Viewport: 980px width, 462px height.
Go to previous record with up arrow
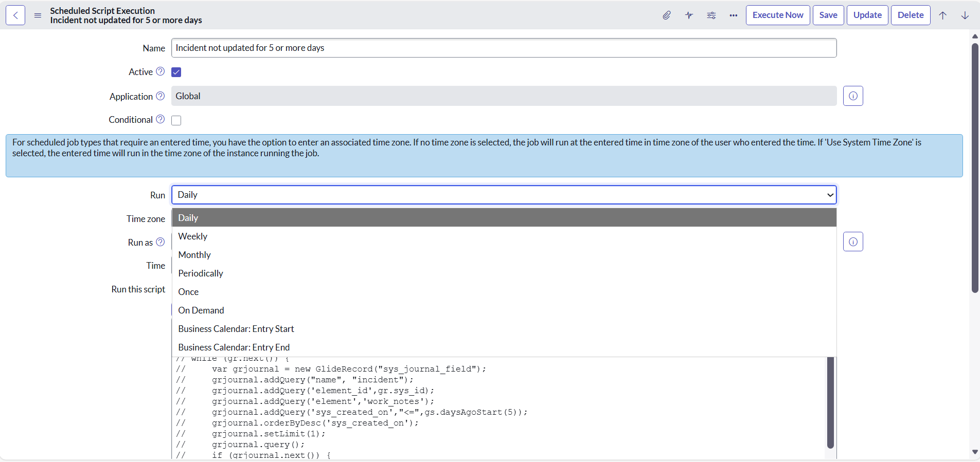click(x=942, y=15)
